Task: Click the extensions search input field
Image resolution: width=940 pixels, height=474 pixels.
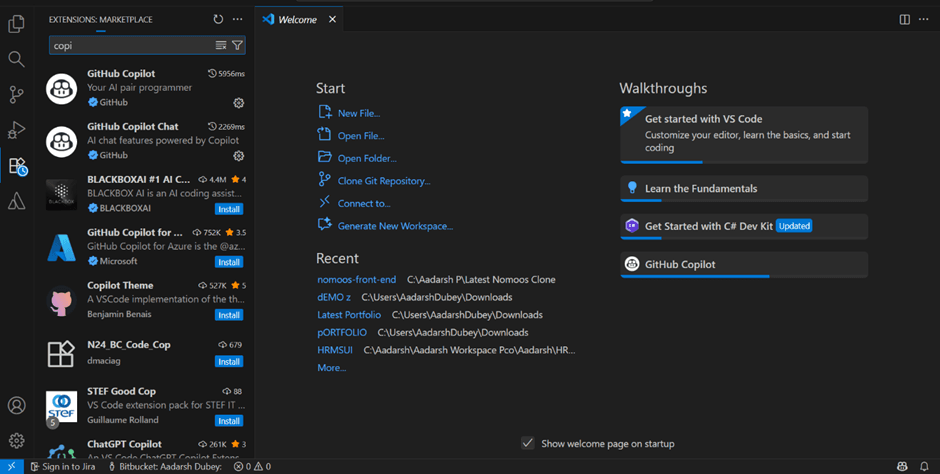Action: click(130, 45)
